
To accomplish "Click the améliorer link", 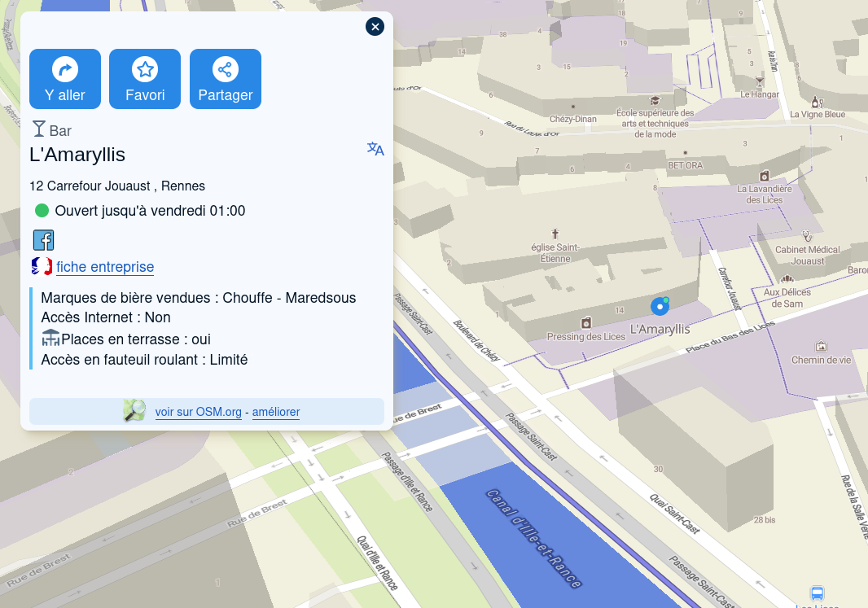I will [276, 412].
